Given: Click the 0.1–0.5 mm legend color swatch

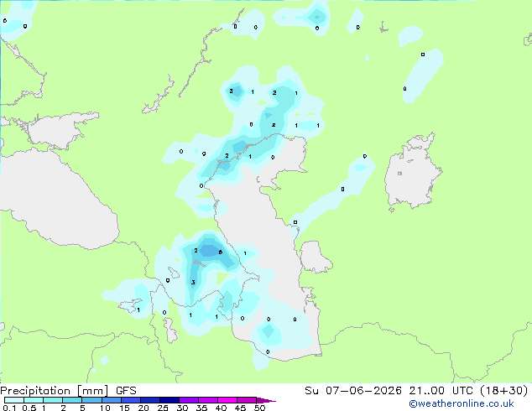Looking at the screenshot, I should point(14,400).
